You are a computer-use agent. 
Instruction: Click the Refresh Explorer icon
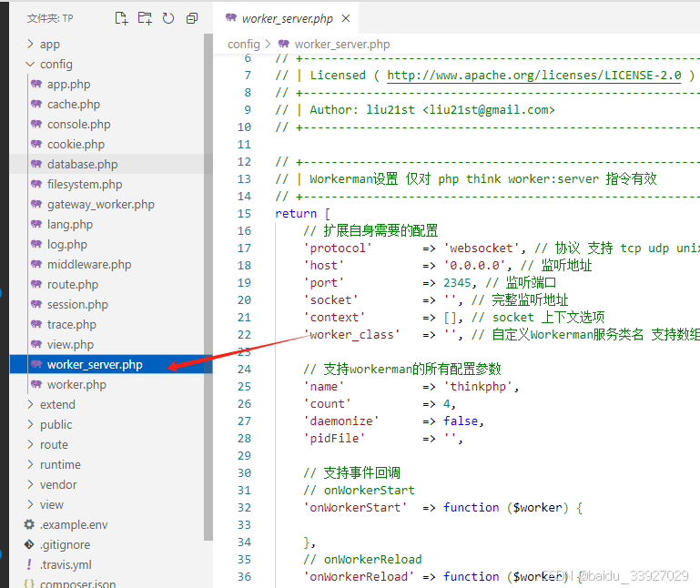(168, 18)
